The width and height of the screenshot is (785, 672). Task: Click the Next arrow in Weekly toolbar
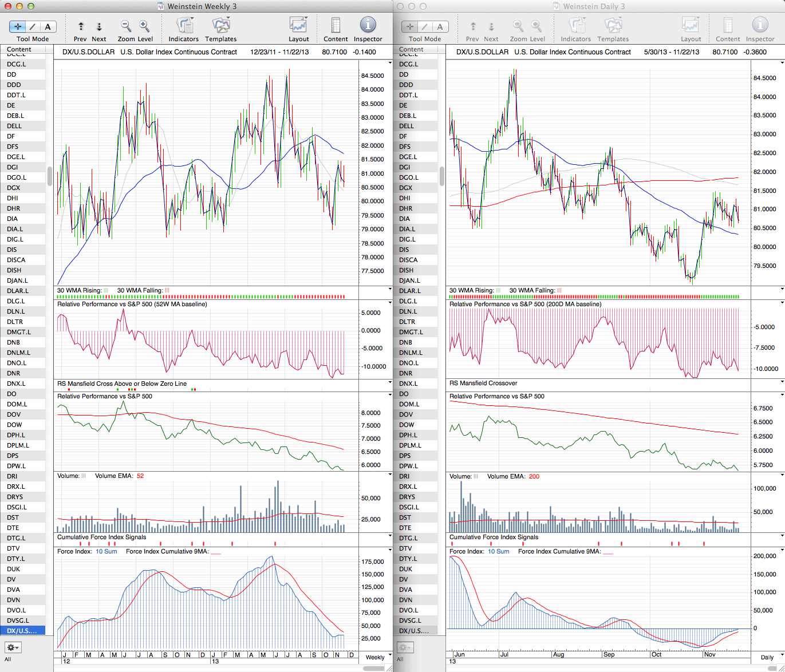pyautogui.click(x=99, y=26)
